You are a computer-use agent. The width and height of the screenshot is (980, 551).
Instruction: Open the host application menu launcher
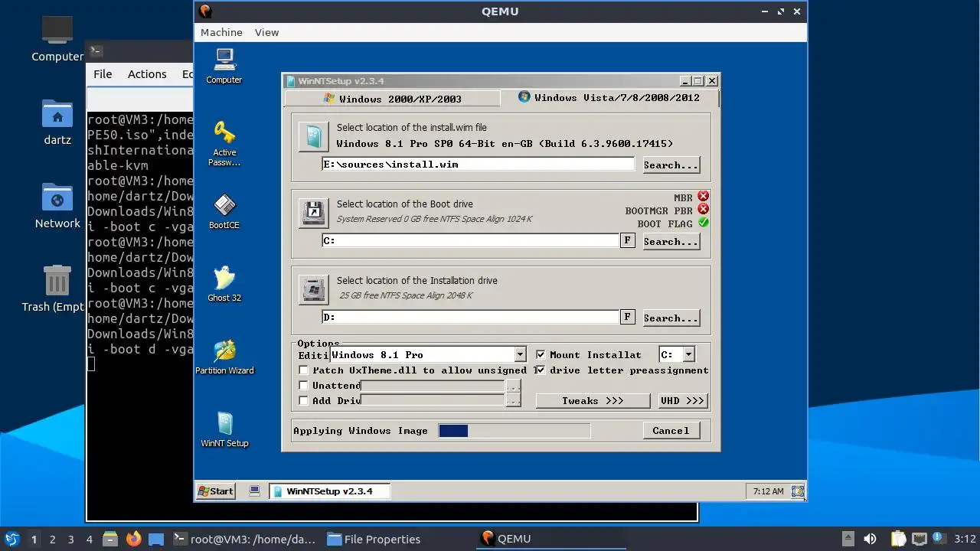coord(11,539)
